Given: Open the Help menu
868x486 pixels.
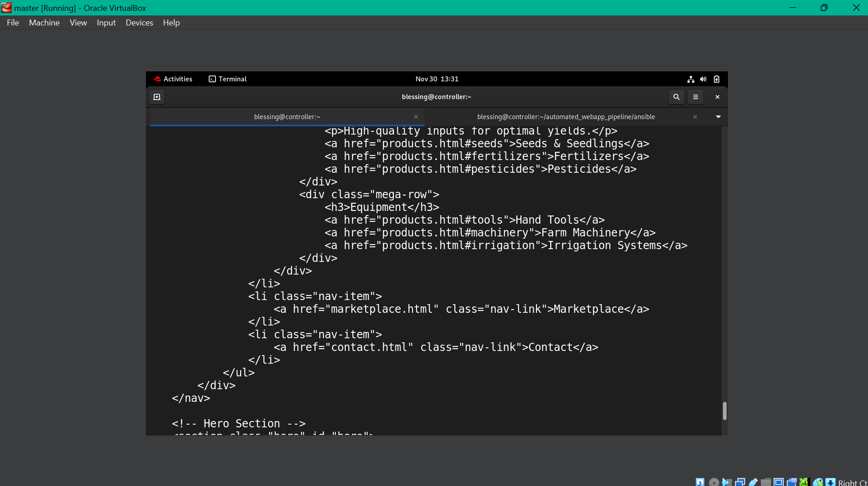Looking at the screenshot, I should click(x=171, y=22).
